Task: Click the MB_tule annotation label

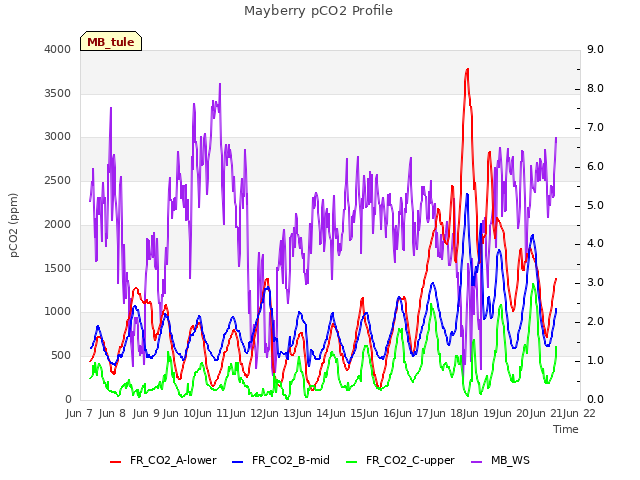Action: [x=111, y=42]
